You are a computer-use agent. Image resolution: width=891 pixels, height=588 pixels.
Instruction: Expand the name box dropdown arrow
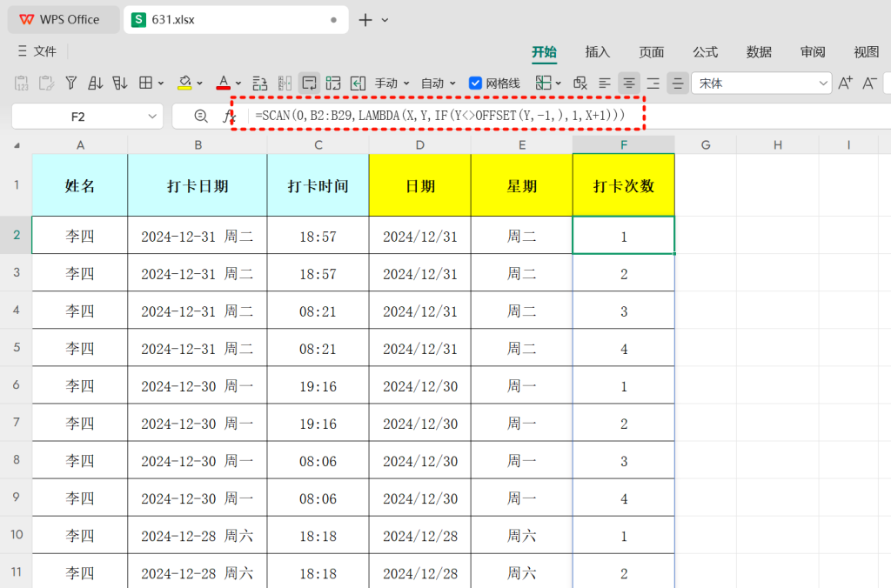click(151, 117)
